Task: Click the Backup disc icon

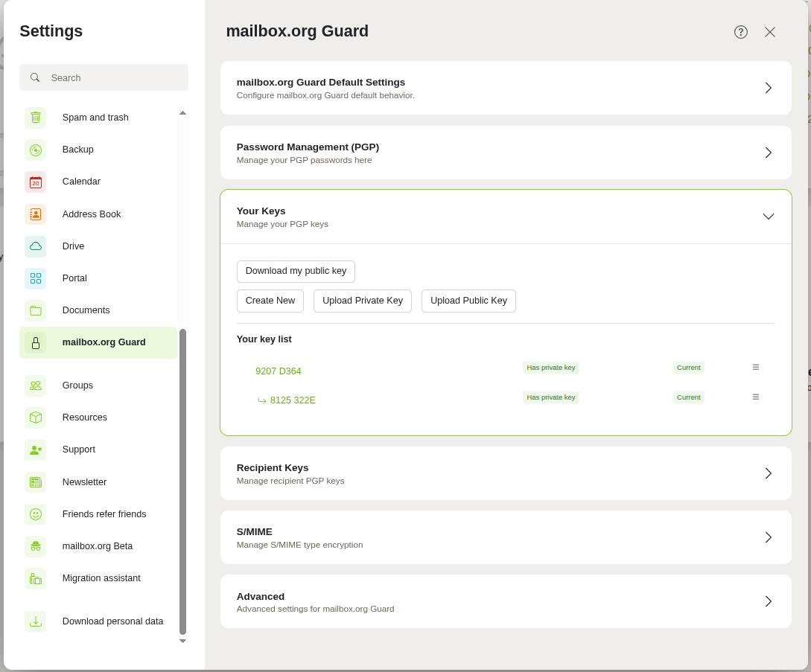Action: pyautogui.click(x=36, y=150)
